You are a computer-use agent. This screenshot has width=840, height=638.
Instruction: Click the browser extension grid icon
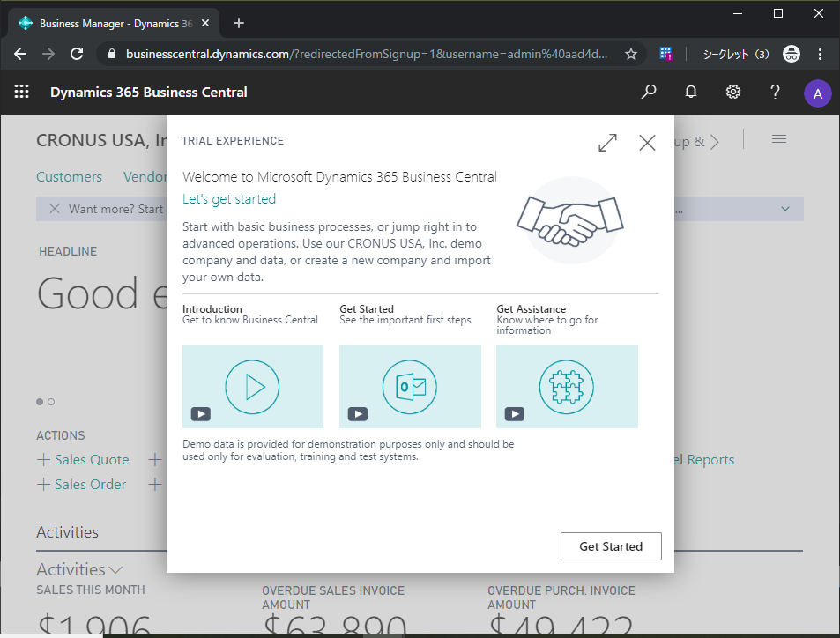pyautogui.click(x=665, y=54)
